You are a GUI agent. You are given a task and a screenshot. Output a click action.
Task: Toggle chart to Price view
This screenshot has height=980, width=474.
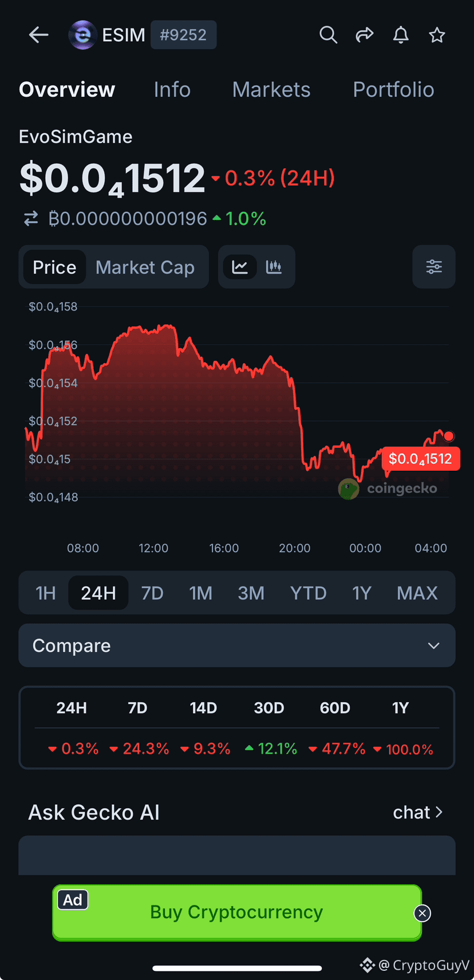click(x=54, y=267)
